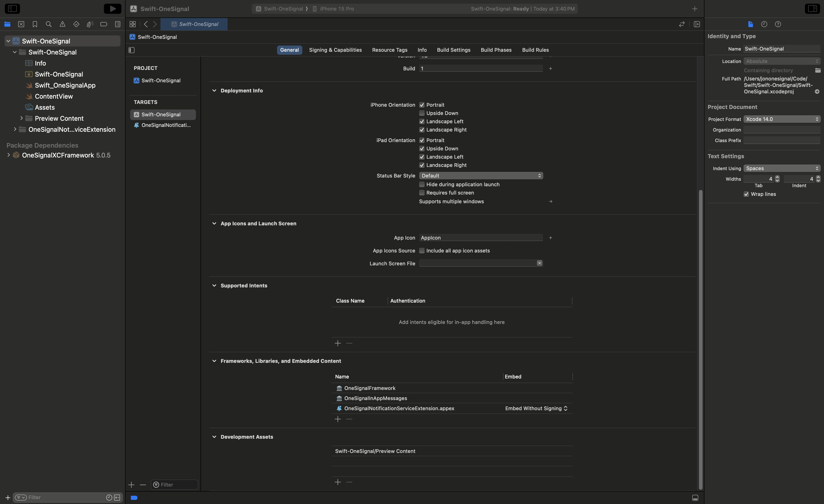824x504 pixels.
Task: Check Include all app icon assets
Action: [x=422, y=251]
